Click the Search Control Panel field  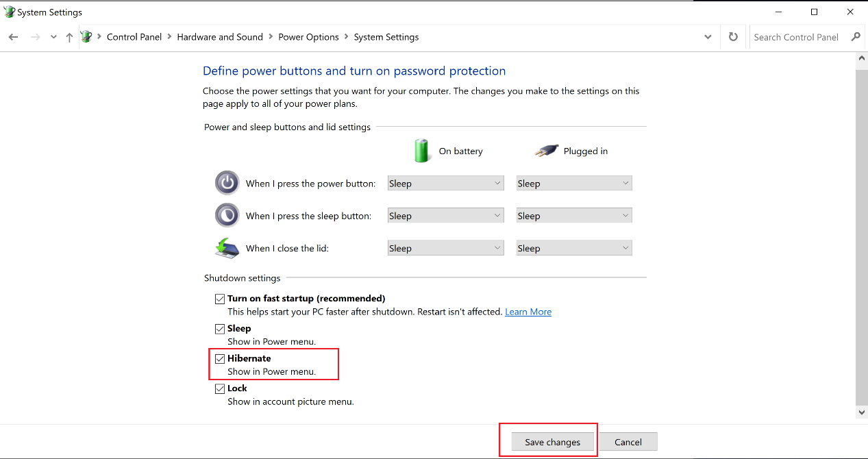coord(798,37)
